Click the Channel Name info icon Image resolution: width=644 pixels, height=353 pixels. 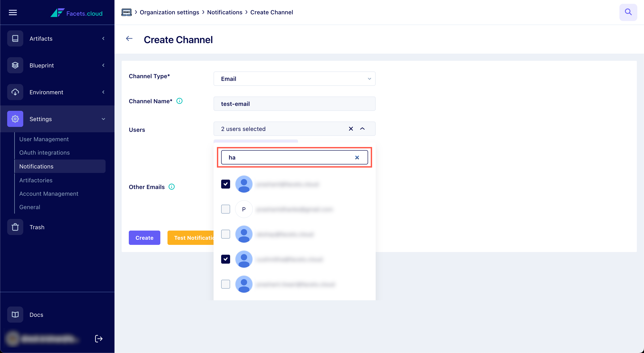(179, 101)
